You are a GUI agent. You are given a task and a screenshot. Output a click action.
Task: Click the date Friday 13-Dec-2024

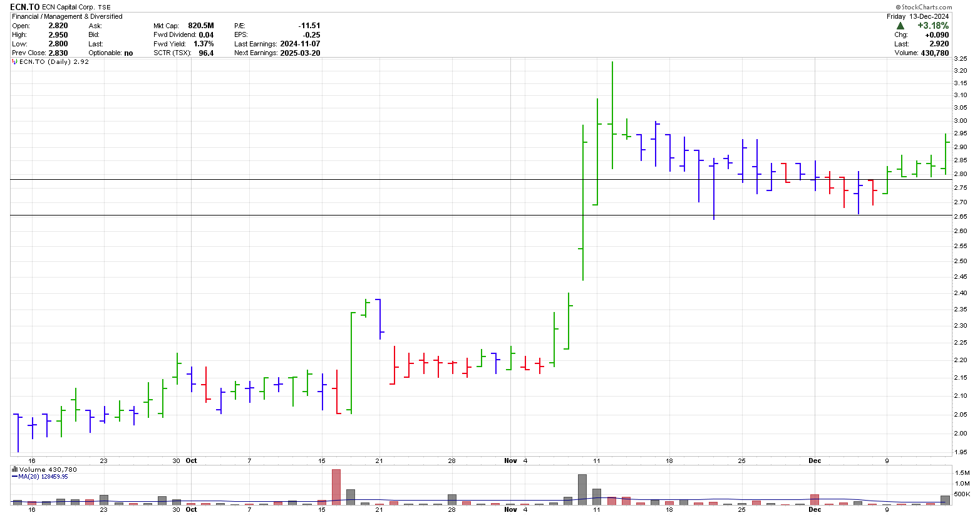click(x=918, y=16)
